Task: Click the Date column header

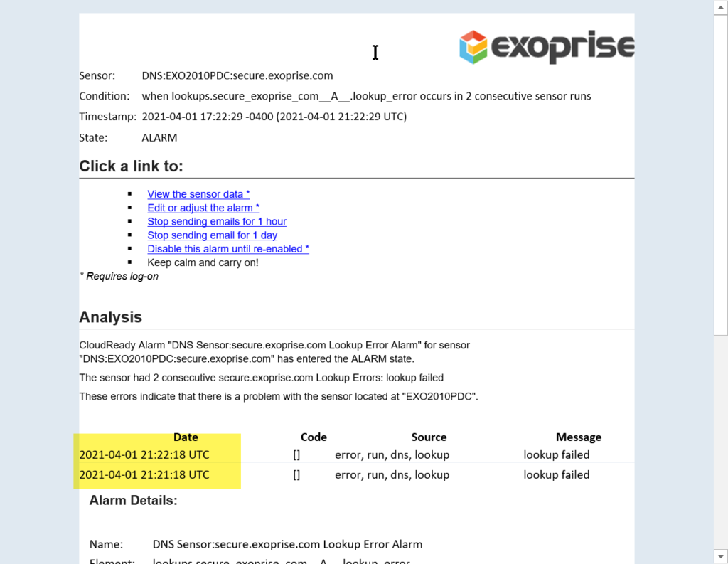Action: coord(186,437)
